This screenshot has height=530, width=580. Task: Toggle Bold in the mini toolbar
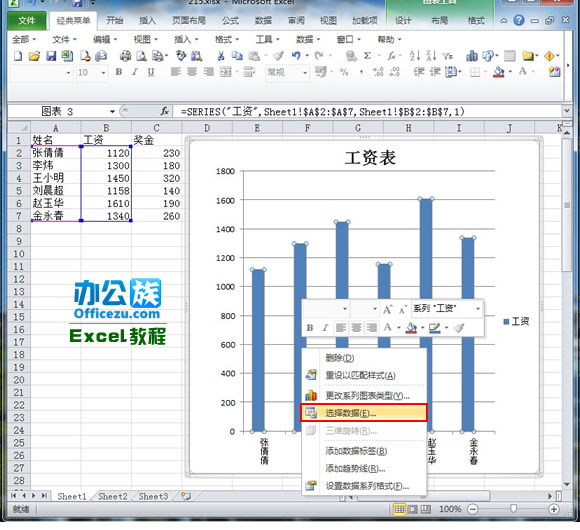click(x=310, y=328)
